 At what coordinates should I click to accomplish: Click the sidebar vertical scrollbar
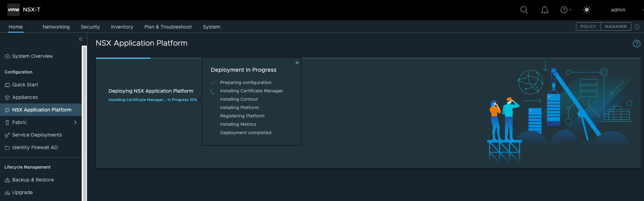[x=84, y=123]
